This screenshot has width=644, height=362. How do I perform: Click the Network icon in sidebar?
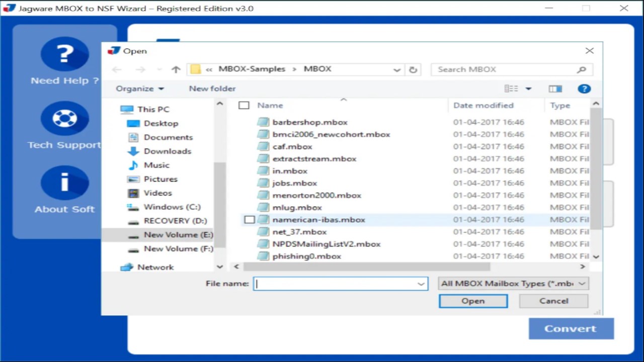click(x=127, y=267)
